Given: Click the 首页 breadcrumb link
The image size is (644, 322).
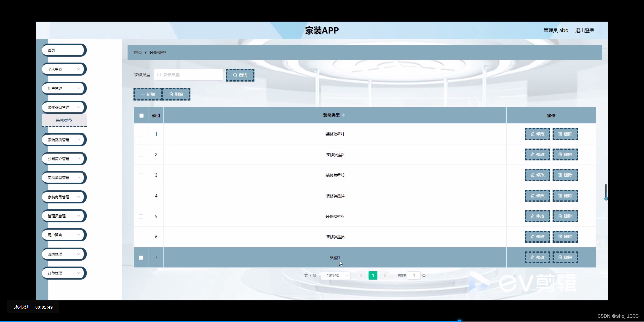Looking at the screenshot, I should click(x=138, y=52).
